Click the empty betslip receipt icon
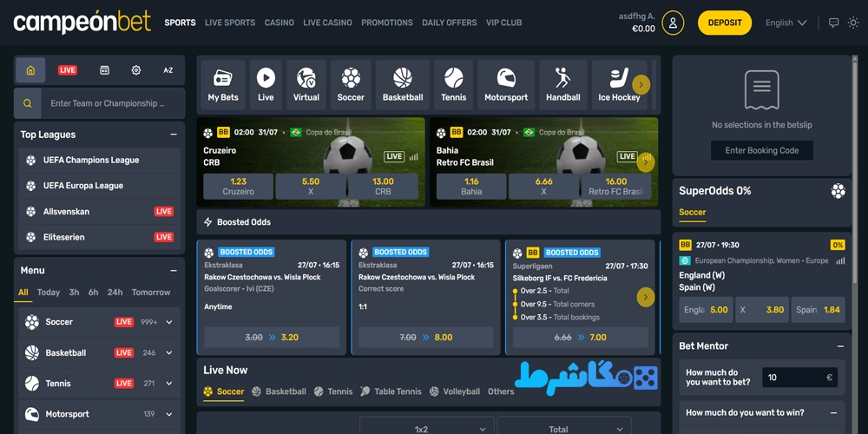 pos(762,89)
